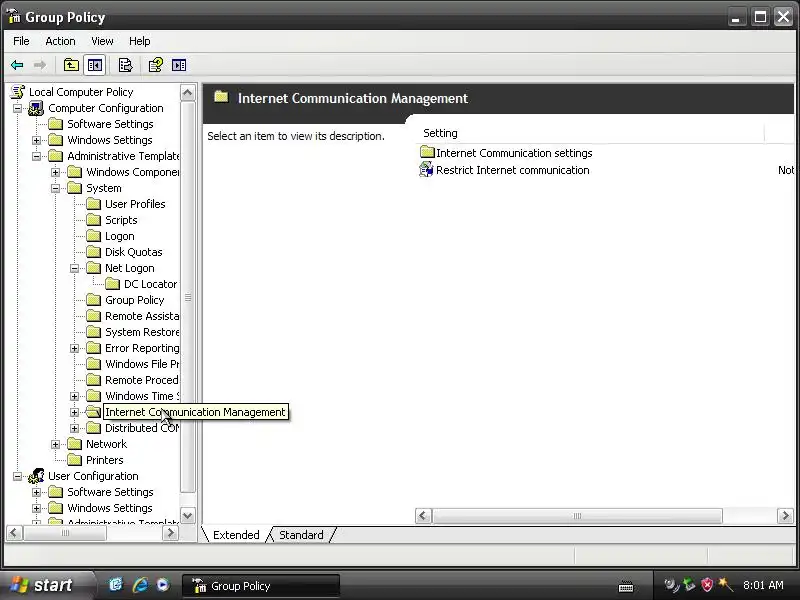This screenshot has height=600, width=800.
Task: Expand Windows Settings under Computer Configuration
Action: [36, 140]
